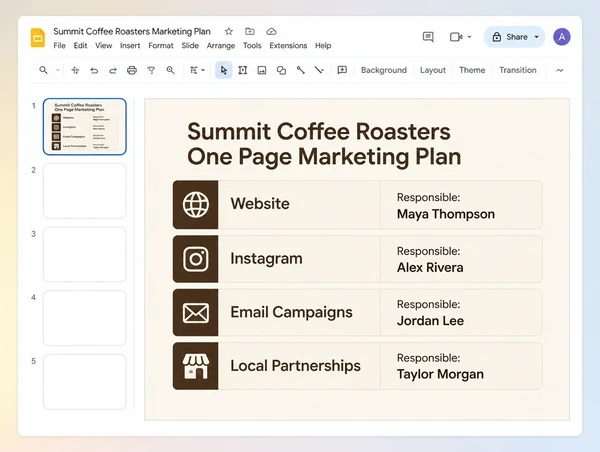Select the shape tool icon
Screen dimensions: 600x452
[281, 70]
